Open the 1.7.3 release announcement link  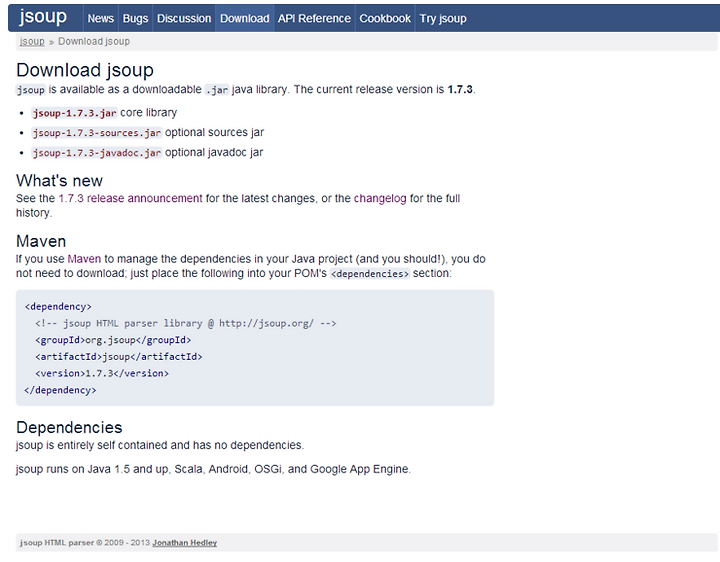point(130,198)
